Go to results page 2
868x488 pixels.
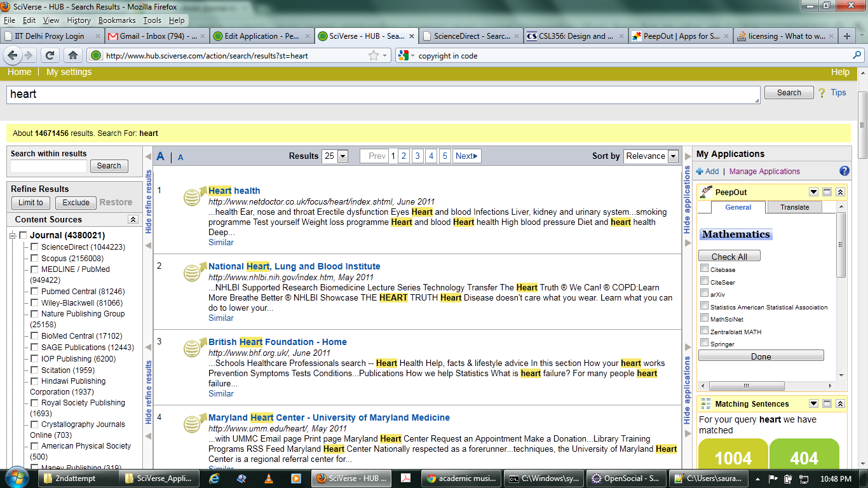pos(403,156)
